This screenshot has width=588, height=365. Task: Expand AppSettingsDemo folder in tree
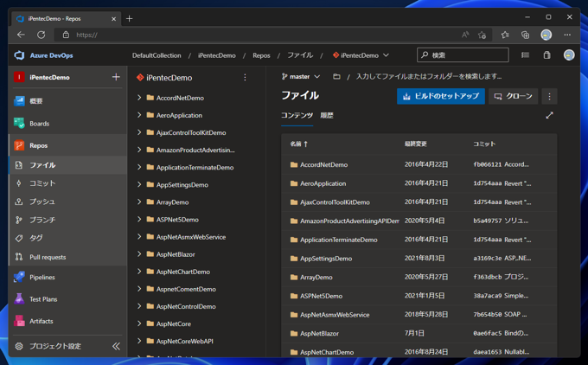pos(139,184)
